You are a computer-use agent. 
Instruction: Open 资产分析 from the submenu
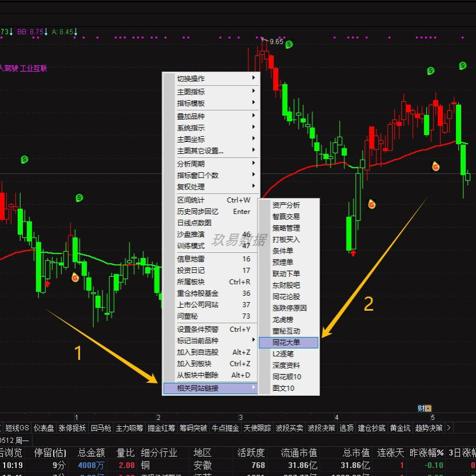pos(288,205)
